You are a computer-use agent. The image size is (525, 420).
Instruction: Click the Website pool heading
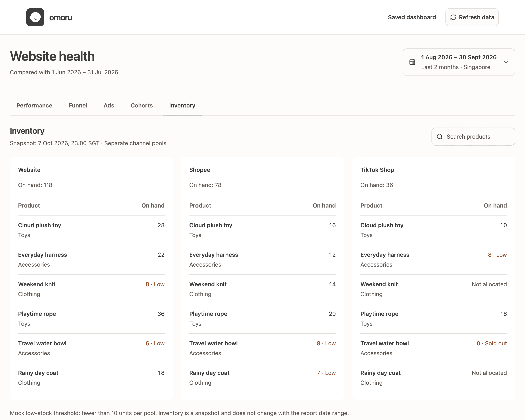(x=29, y=170)
